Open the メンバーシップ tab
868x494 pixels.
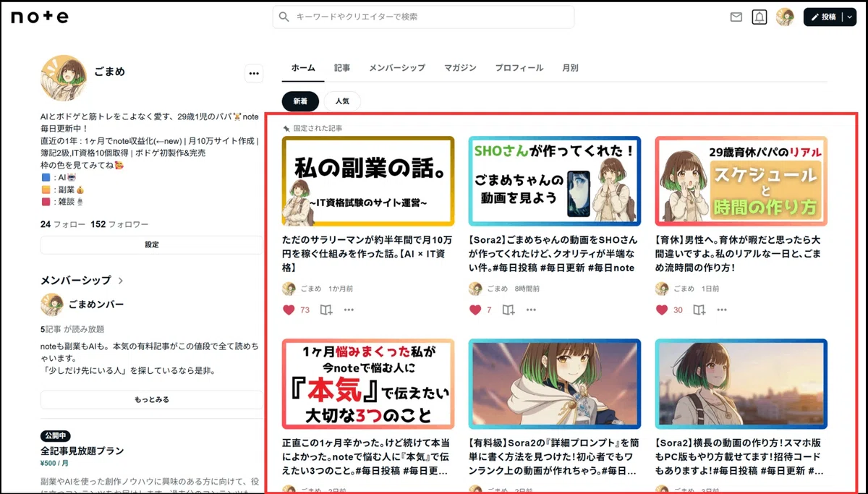[397, 68]
